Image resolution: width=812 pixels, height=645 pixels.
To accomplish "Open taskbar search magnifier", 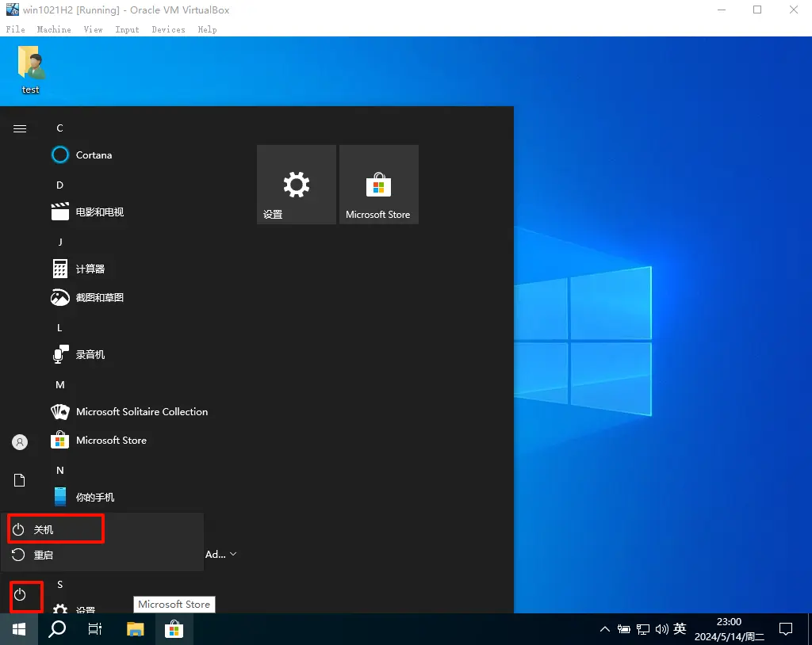I will [x=57, y=629].
